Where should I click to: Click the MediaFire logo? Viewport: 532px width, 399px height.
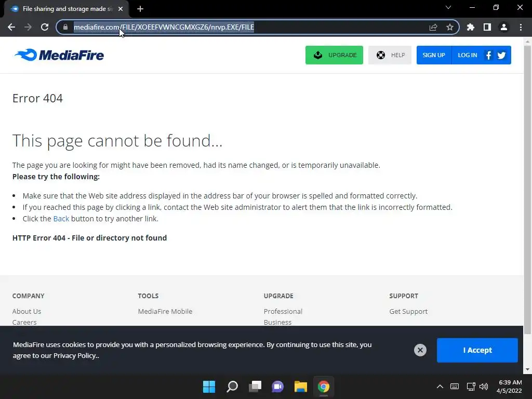point(59,55)
